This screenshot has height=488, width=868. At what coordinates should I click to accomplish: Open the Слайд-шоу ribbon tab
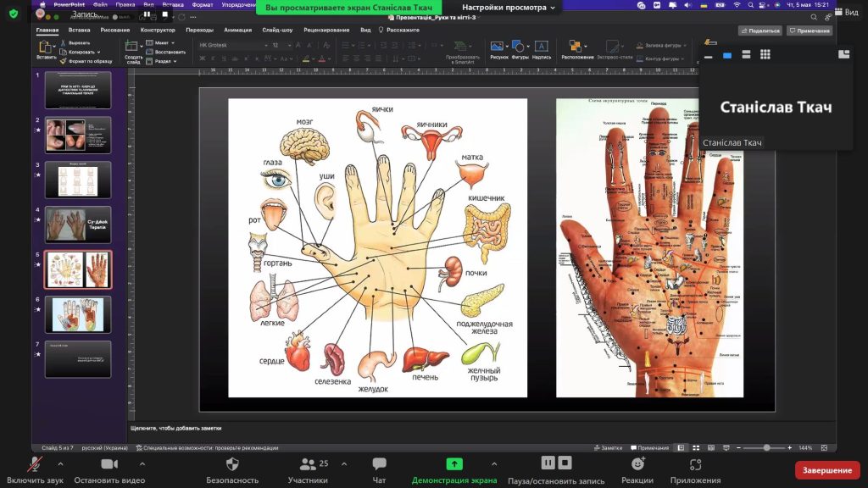(277, 30)
